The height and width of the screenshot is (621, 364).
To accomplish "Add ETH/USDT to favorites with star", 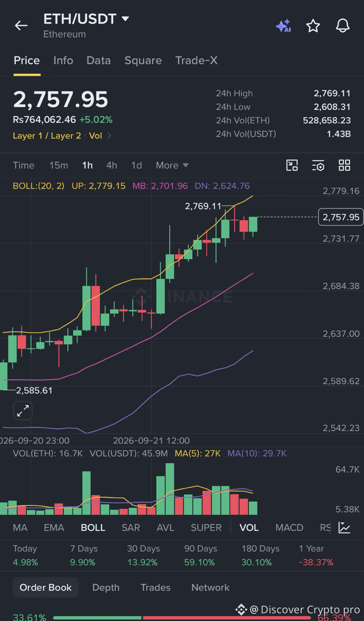I will pos(313,26).
